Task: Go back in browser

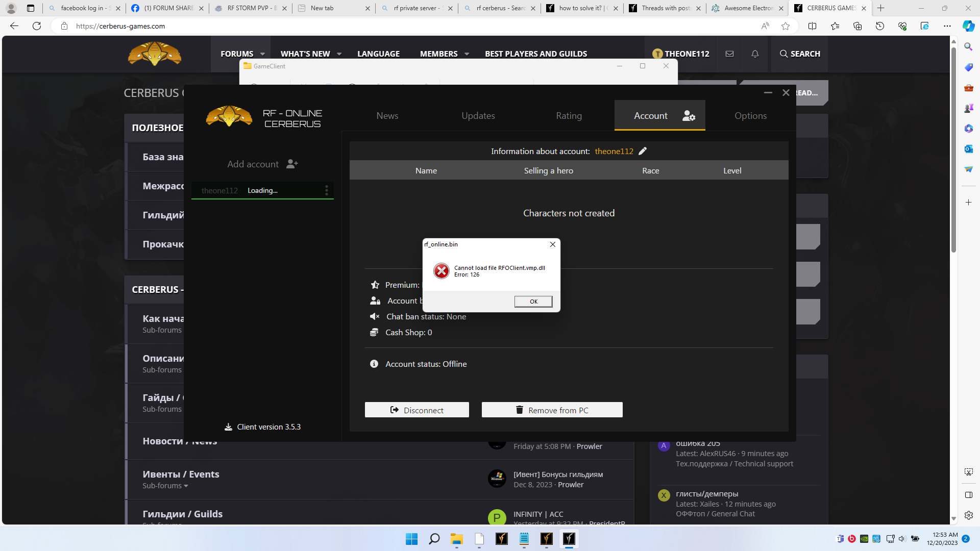Action: point(14,26)
